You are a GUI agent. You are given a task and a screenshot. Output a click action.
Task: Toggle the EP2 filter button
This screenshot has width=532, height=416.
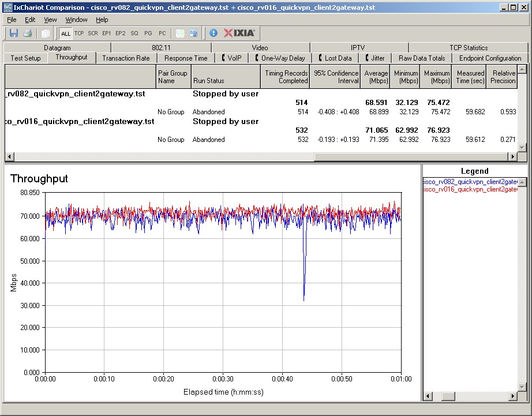point(121,33)
